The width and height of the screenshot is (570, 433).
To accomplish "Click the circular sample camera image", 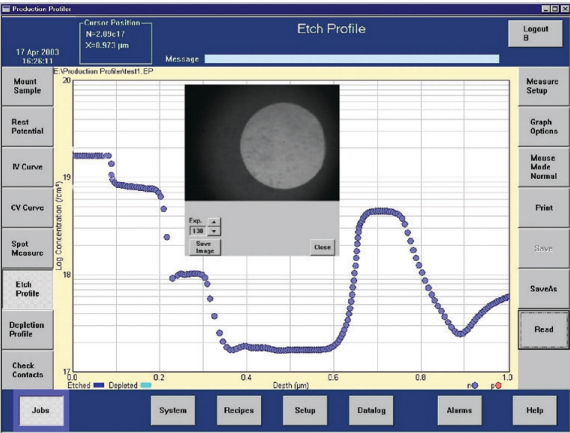I will pos(282,146).
